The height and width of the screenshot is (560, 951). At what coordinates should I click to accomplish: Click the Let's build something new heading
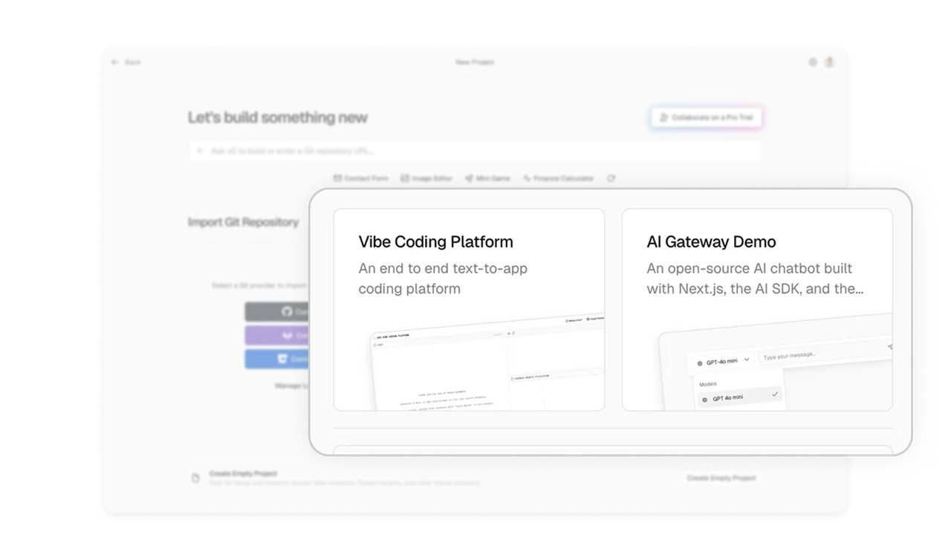click(x=278, y=117)
